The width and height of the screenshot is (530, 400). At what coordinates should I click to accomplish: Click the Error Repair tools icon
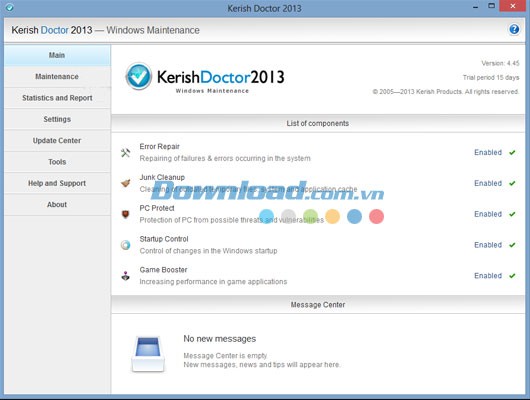pyautogui.click(x=125, y=153)
